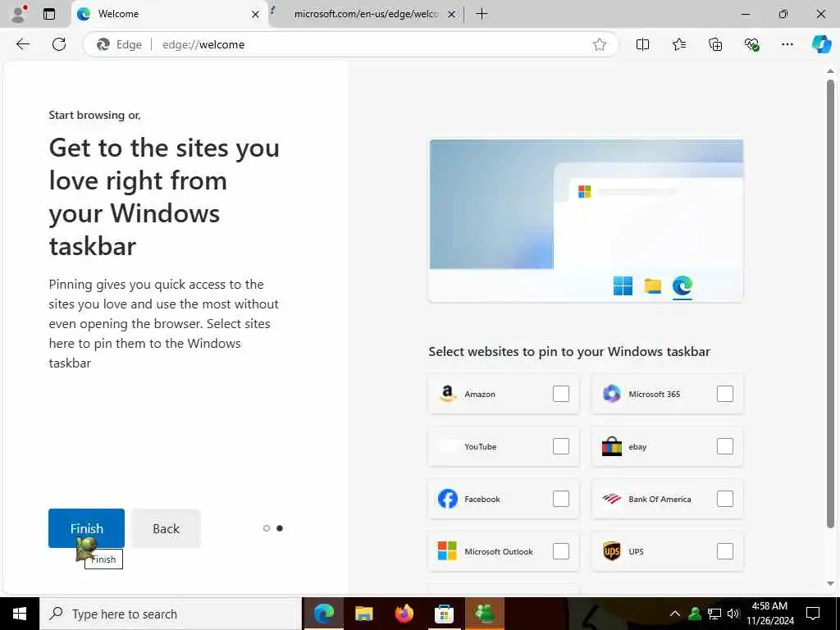This screenshot has height=630, width=840.
Task: Check the Bank Of America pin checkbox
Action: [x=725, y=499]
